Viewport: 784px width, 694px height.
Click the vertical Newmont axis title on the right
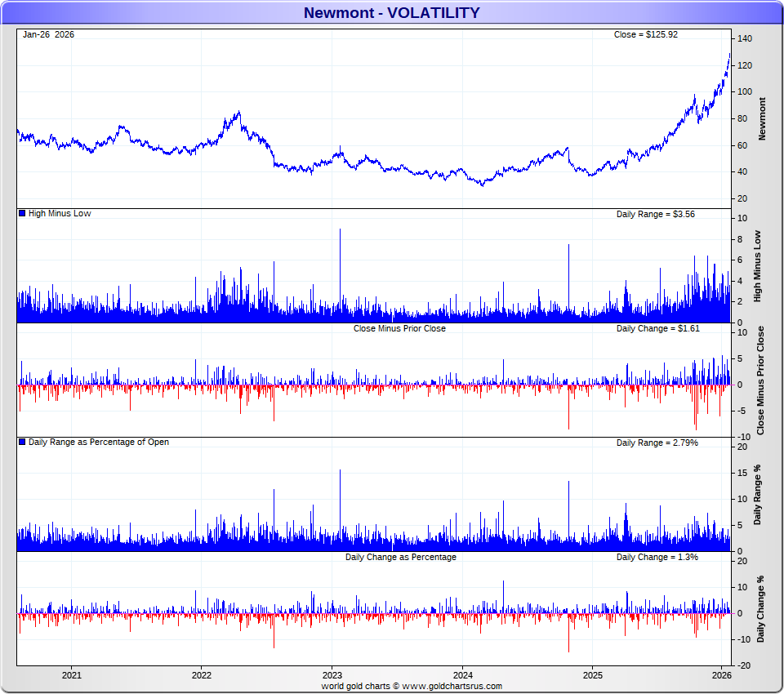(763, 119)
